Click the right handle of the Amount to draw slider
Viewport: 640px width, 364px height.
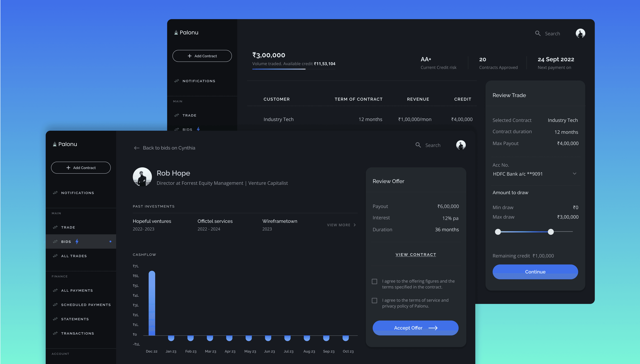click(551, 232)
